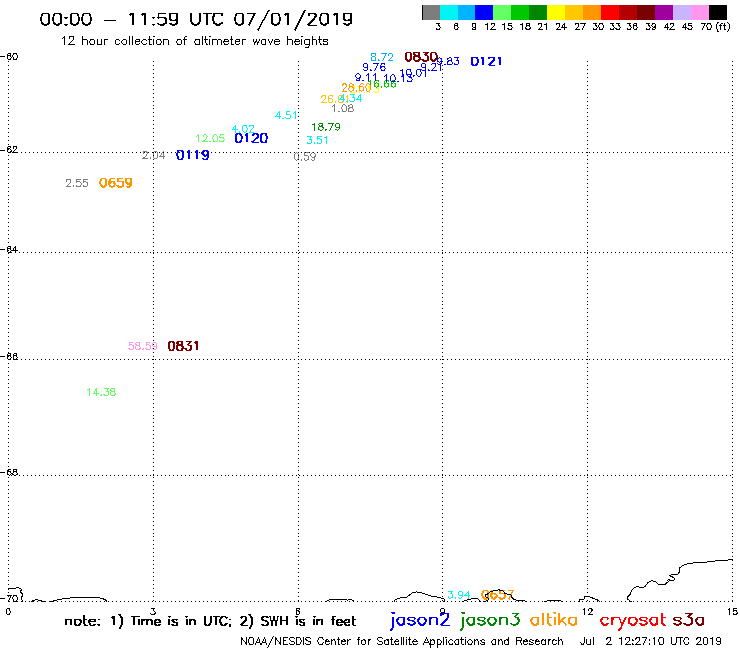Pick the orange swatch in the color scale
Image resolution: width=740 pixels, height=650 pixels.
coord(592,12)
